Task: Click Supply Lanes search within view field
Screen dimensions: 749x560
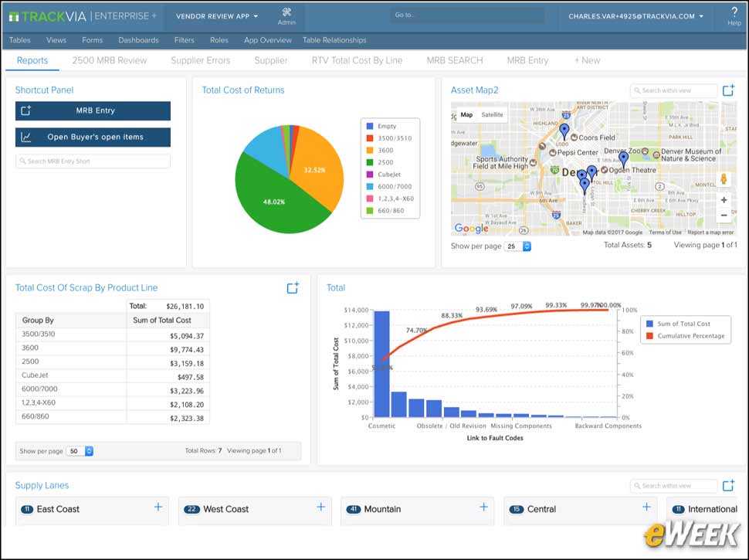Action: (x=673, y=486)
